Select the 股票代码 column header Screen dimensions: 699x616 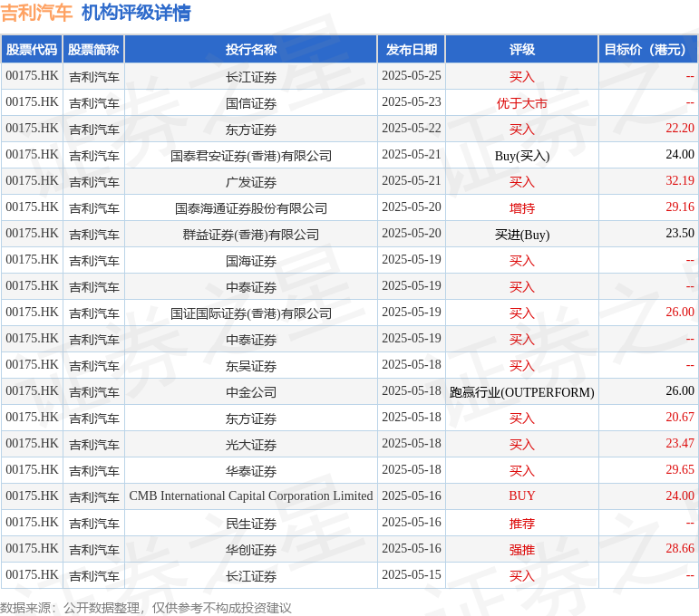tap(32, 50)
